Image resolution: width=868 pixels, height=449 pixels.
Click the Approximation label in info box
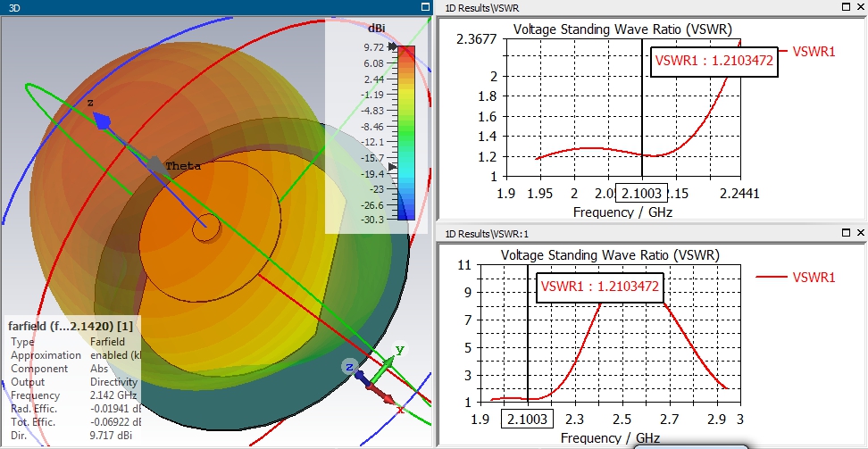(x=46, y=355)
